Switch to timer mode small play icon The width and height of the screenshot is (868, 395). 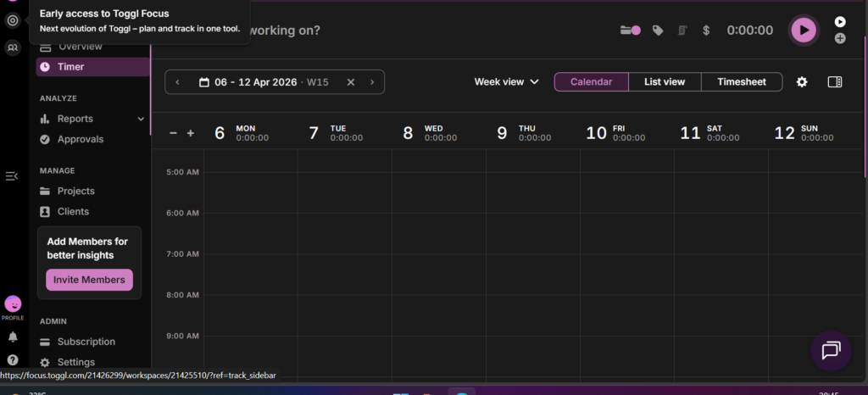pos(840,21)
